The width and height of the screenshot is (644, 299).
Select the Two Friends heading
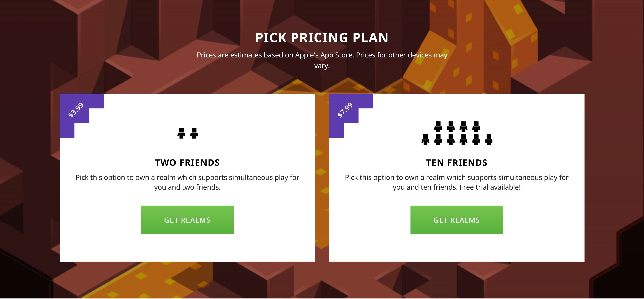(x=187, y=163)
